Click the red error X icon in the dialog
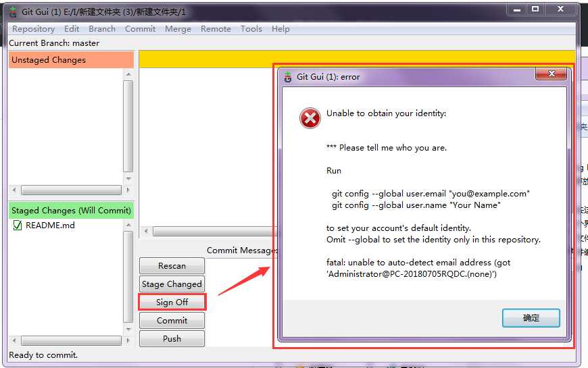This screenshot has width=588, height=368. (x=310, y=118)
